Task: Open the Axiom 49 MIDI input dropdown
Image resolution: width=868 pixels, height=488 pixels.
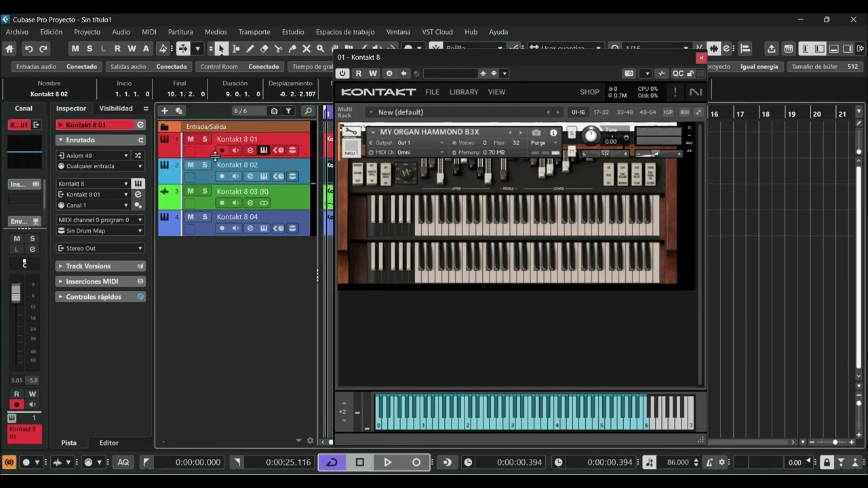Action: point(94,155)
